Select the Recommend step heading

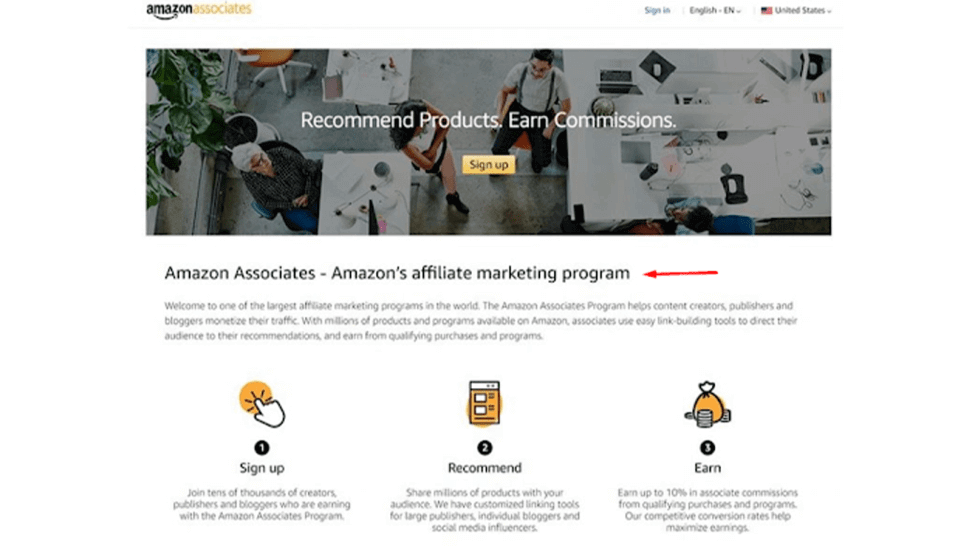pos(484,468)
